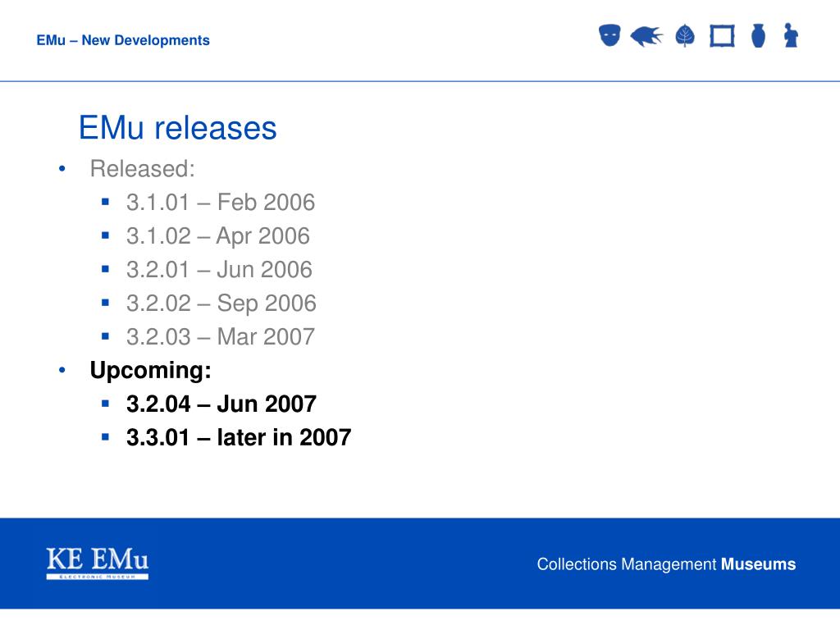Select the '3.1.02 – Apr 2006' line

point(218,236)
